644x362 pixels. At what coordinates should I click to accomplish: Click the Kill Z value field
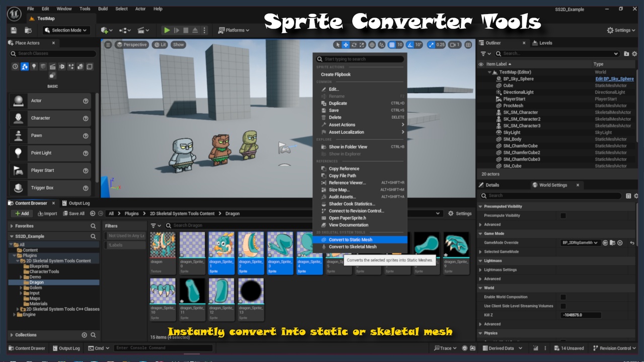coord(581,315)
